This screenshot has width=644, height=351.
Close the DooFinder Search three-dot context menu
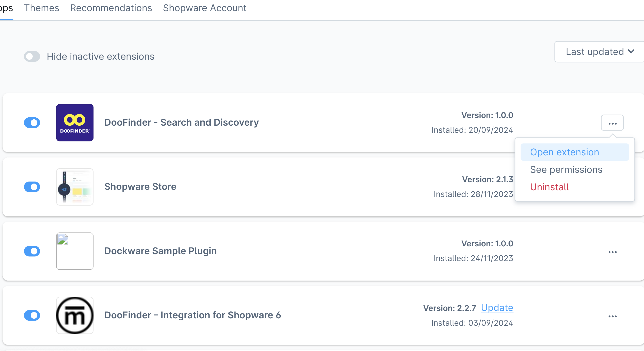click(x=612, y=123)
